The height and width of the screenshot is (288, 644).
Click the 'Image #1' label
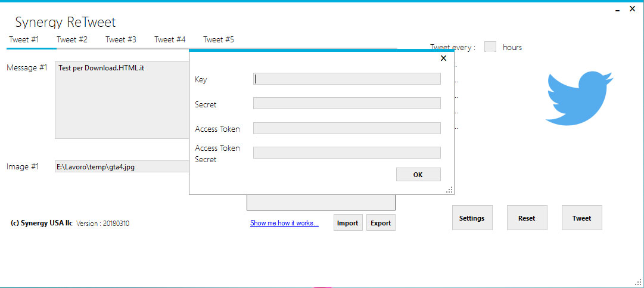pos(23,166)
